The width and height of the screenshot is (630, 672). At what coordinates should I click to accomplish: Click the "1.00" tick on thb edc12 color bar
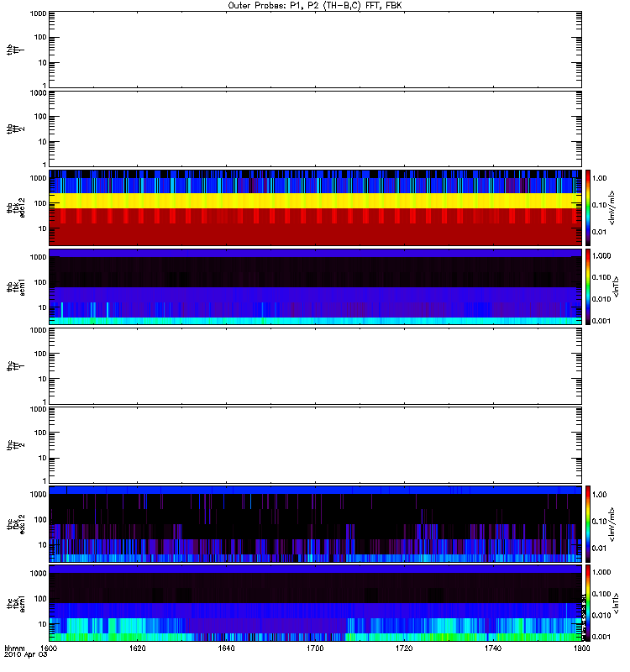click(x=600, y=178)
